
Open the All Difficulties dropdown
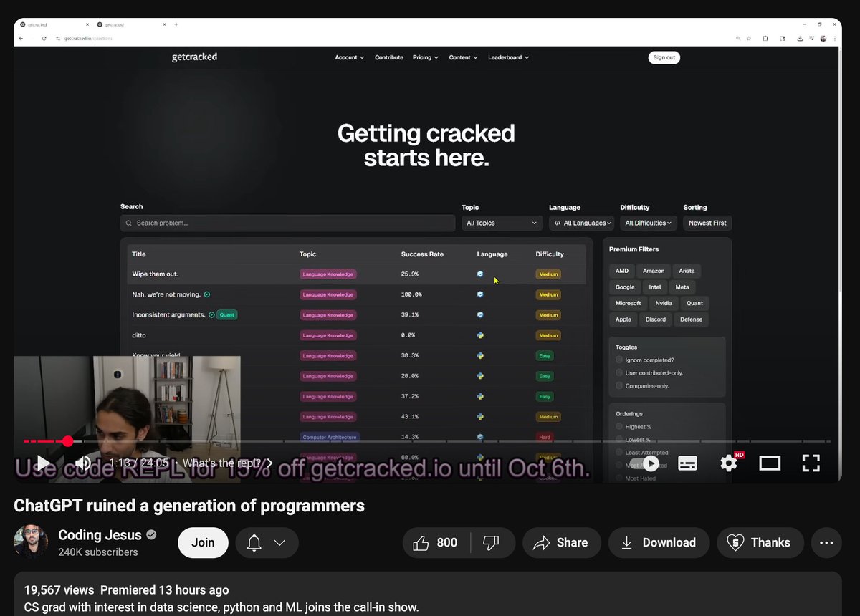click(648, 223)
